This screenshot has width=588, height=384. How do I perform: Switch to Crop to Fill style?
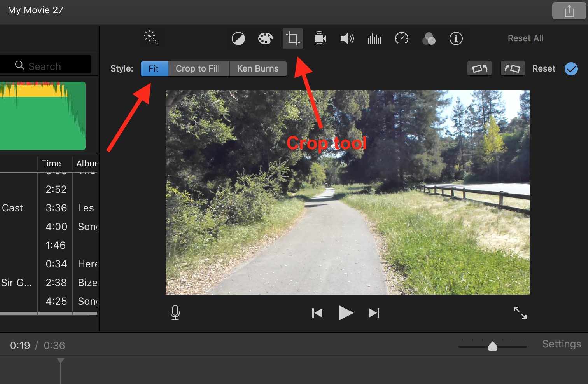[x=198, y=68]
